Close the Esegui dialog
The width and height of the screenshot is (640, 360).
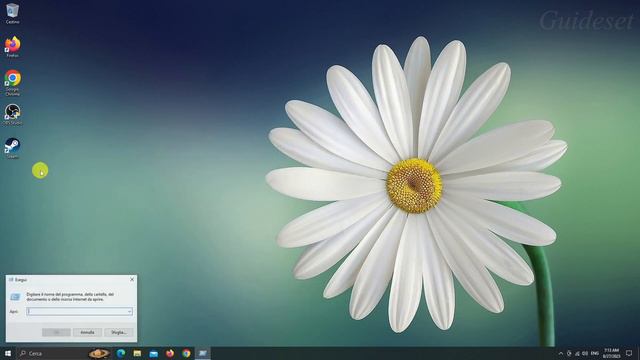point(132,280)
